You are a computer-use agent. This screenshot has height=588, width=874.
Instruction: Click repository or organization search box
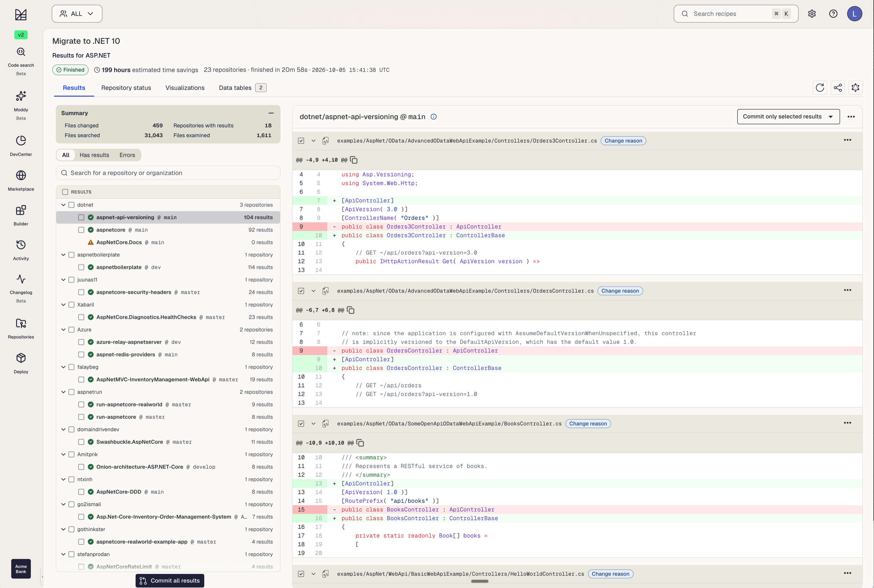click(x=168, y=173)
